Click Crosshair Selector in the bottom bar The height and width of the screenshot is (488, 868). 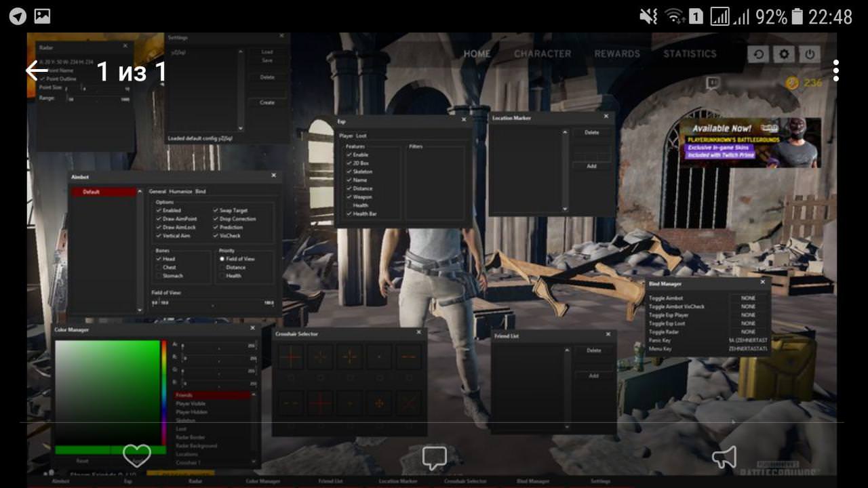click(x=465, y=481)
